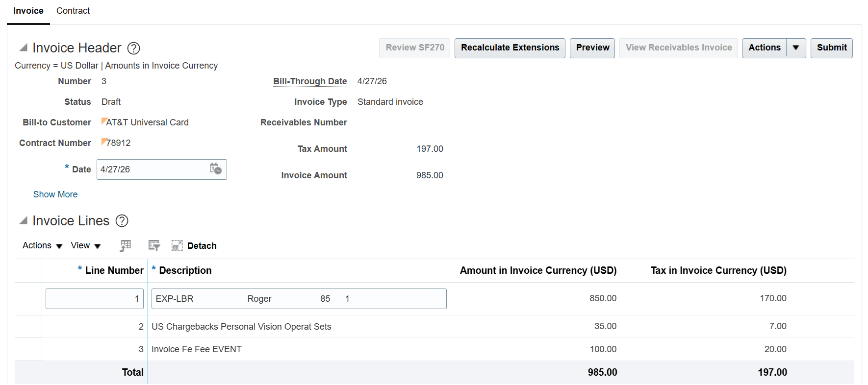Click contract number 78912
The image size is (868, 385).
pyautogui.click(x=118, y=143)
